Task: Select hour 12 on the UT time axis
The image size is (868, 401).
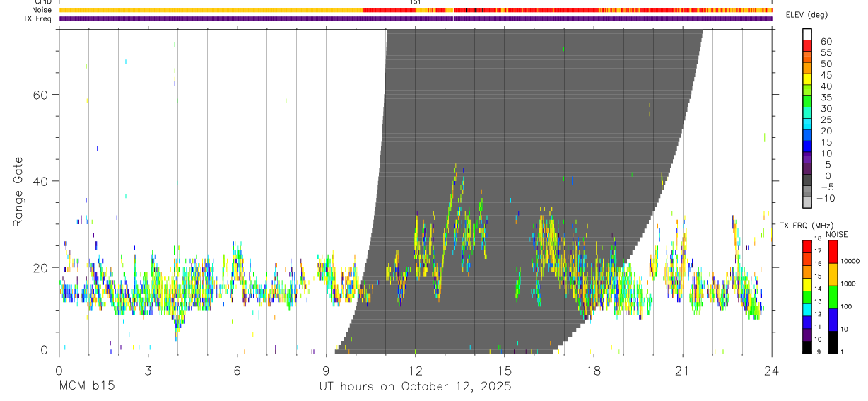Action: [x=416, y=370]
